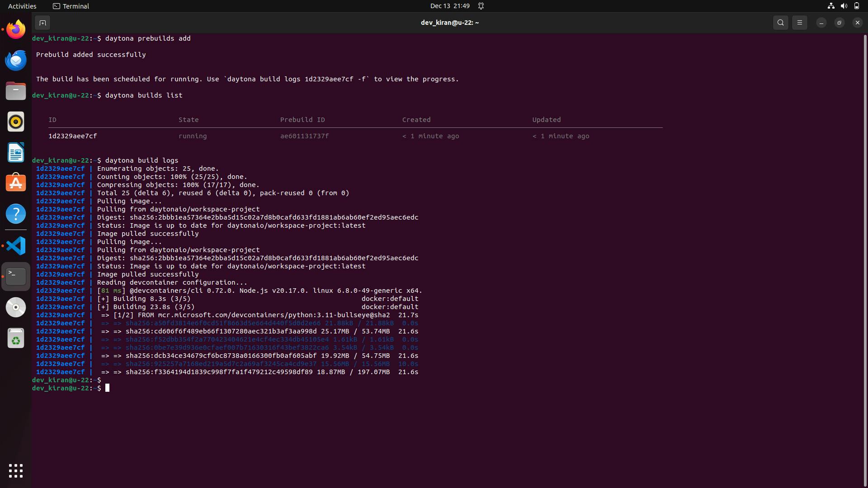Close the terminal window

coord(857,23)
